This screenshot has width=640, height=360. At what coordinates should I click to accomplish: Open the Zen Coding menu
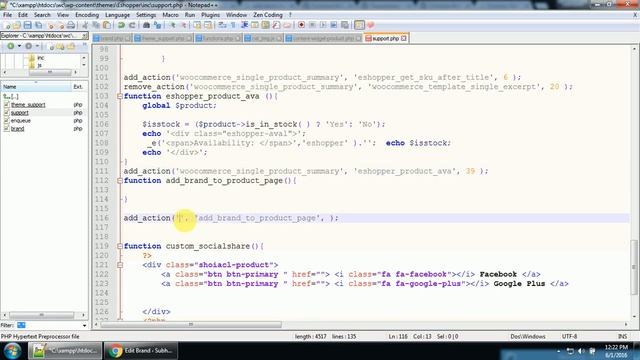(268, 15)
